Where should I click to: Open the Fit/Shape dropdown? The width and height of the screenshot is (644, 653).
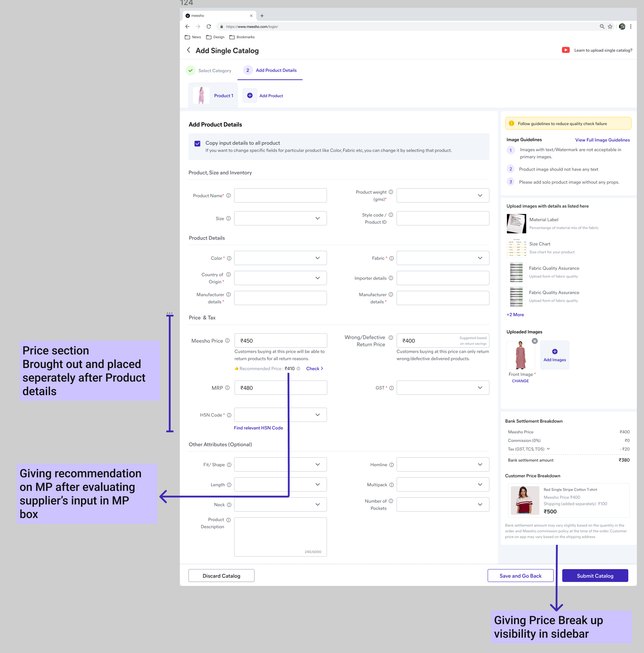(280, 464)
